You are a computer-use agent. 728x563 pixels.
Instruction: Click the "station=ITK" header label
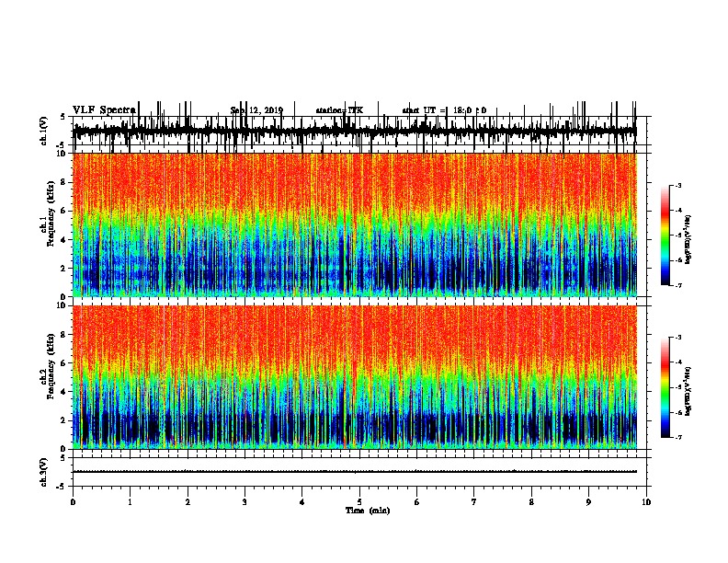coord(339,110)
